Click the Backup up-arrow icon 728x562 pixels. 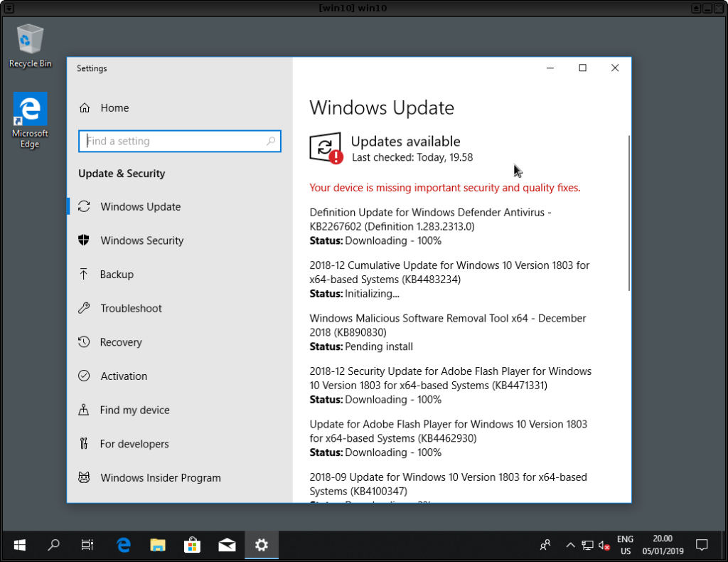pyautogui.click(x=84, y=274)
